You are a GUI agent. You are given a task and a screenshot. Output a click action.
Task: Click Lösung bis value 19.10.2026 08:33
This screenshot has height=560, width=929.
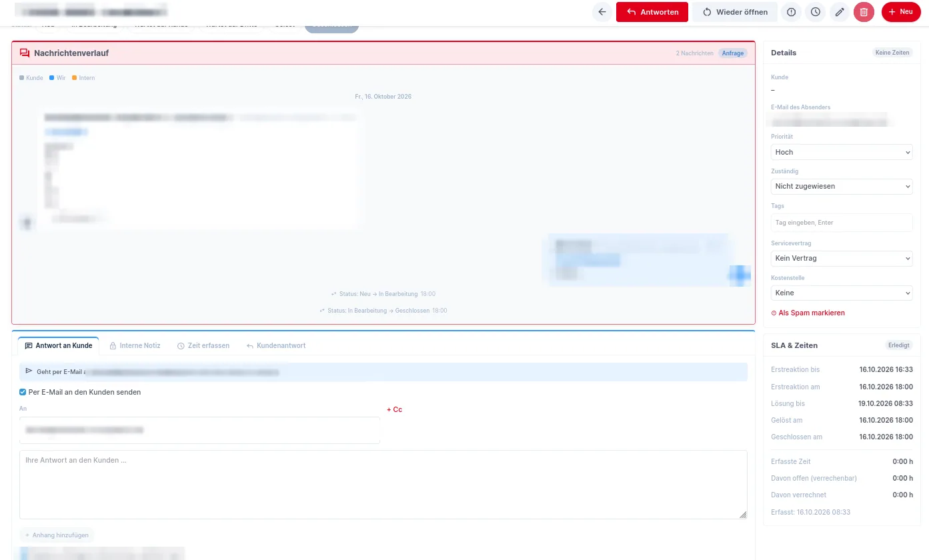pyautogui.click(x=885, y=403)
